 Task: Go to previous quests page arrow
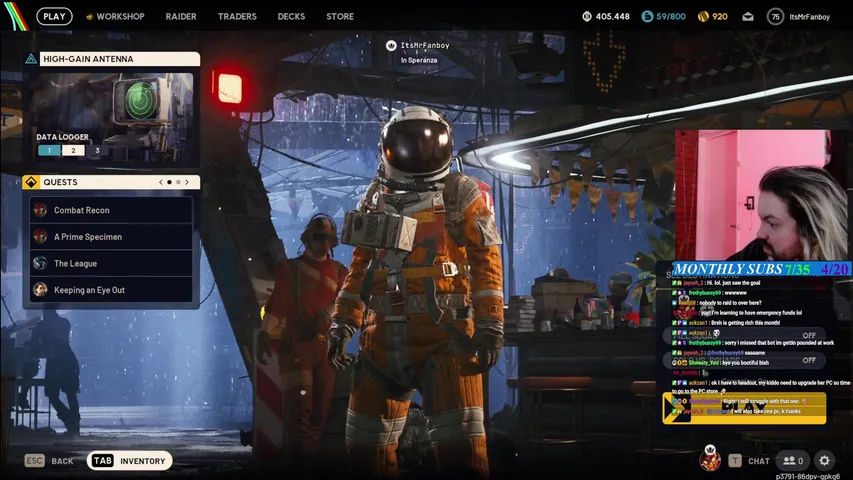[x=160, y=182]
